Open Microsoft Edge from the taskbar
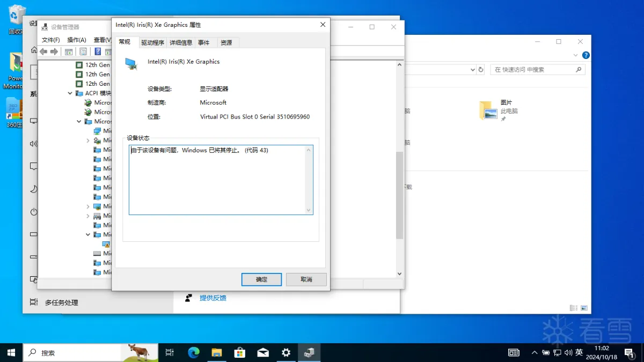644x362 pixels. (194, 352)
